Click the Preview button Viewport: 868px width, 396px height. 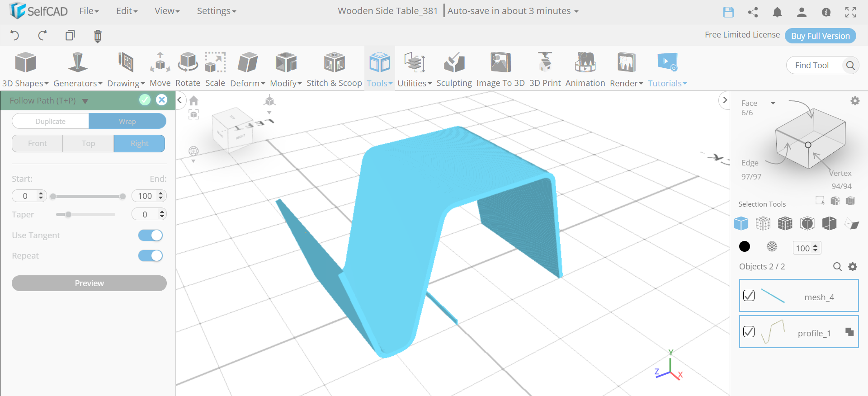(89, 283)
